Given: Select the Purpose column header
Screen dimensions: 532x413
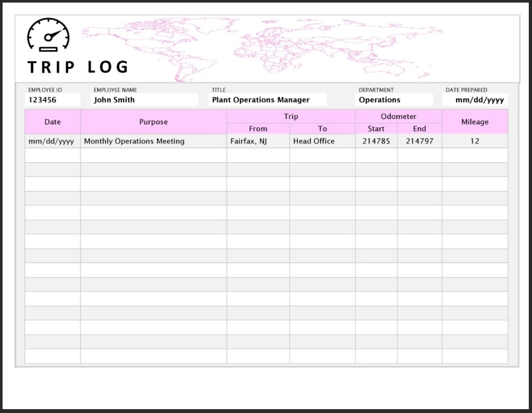Looking at the screenshot, I should pos(153,122).
